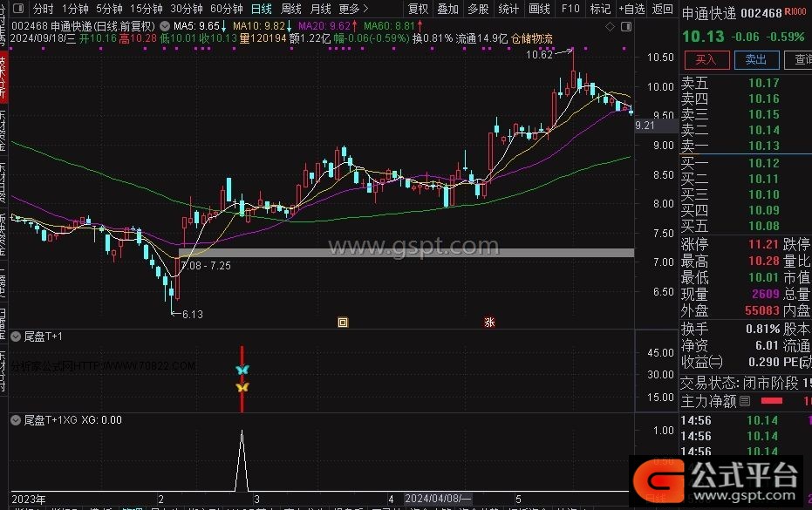
Task: Click the R1000 tag next to stock code
Action: (795, 11)
